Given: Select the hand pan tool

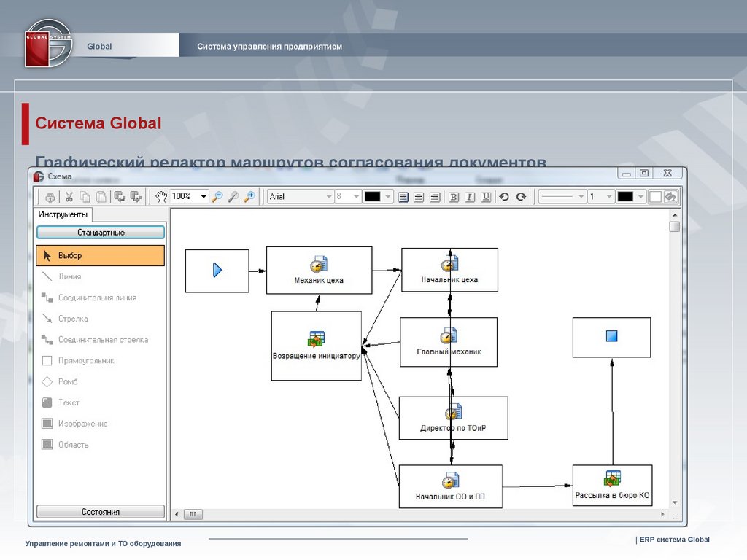Looking at the screenshot, I should pos(161,197).
